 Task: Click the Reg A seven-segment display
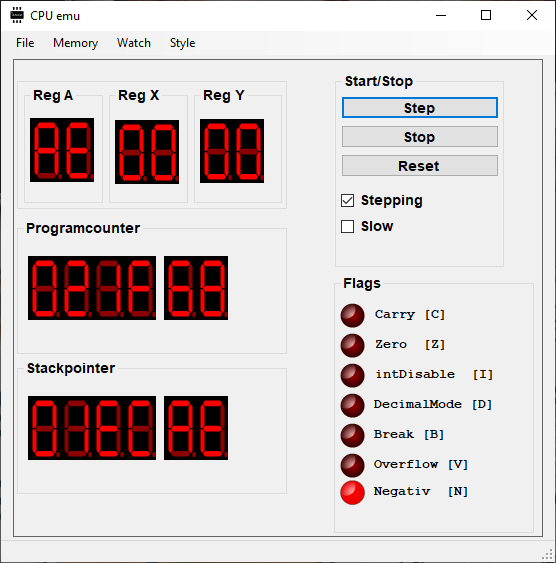click(62, 150)
